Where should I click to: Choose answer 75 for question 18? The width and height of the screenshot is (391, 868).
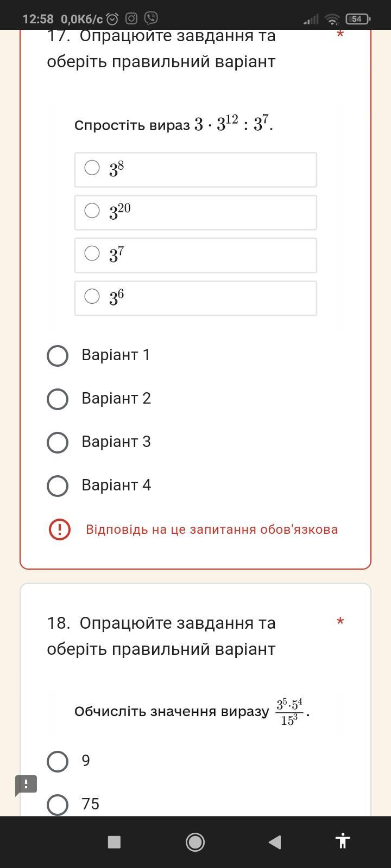point(58,805)
